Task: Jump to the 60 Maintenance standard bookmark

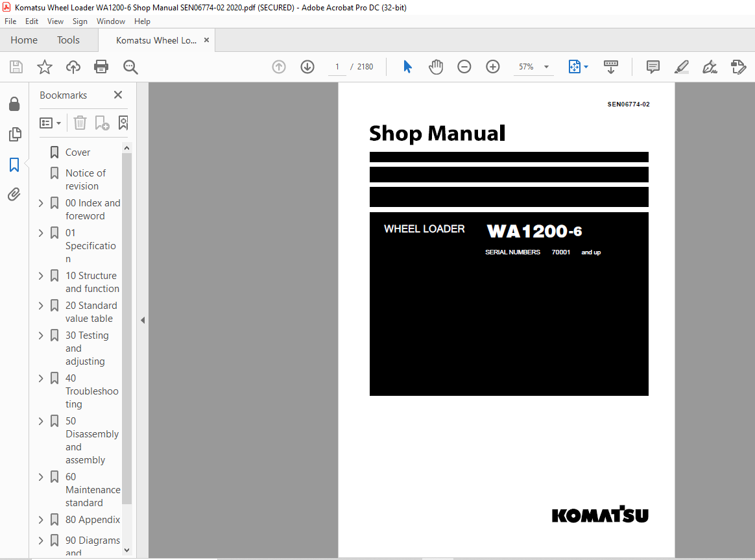Action: coord(93,490)
